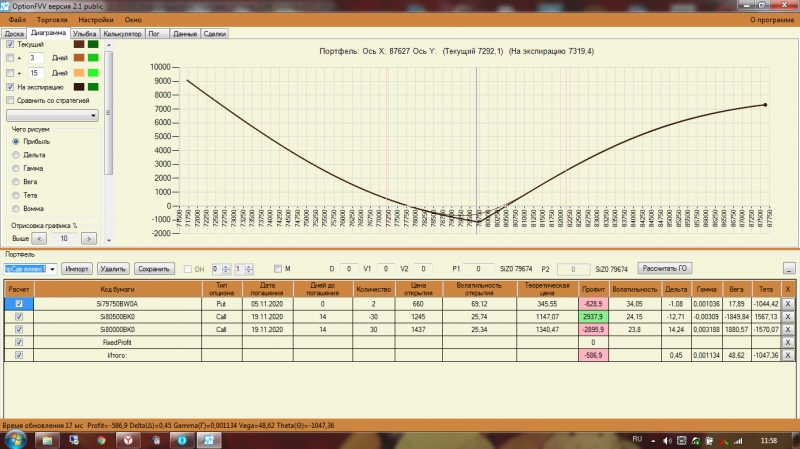Open Windows Explorer from the taskbar
The image size is (800, 449).
coord(47,440)
